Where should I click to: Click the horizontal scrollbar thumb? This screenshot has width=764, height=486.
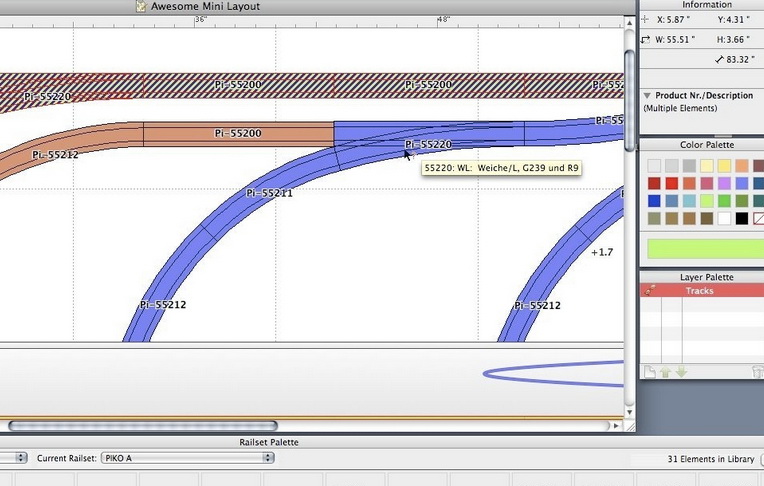coord(140,426)
